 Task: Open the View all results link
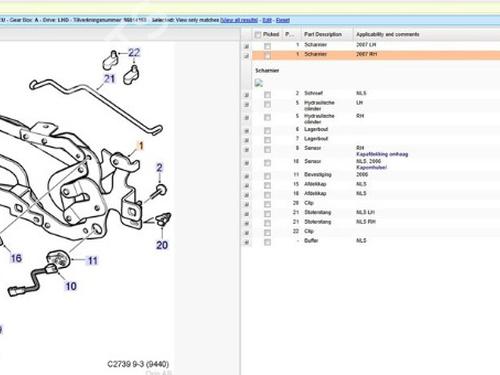click(239, 20)
